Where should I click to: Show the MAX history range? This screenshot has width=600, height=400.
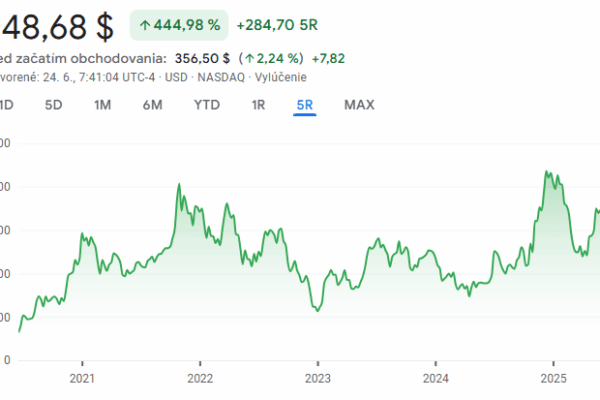point(359,105)
